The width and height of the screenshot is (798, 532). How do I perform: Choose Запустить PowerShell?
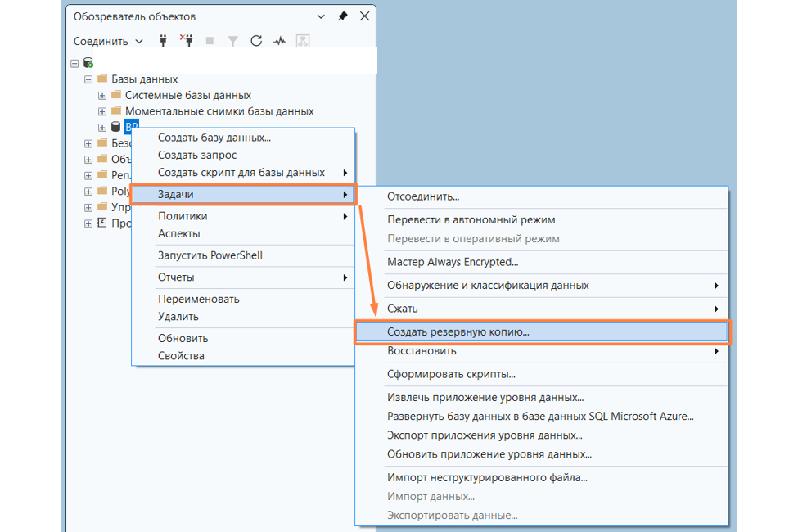pos(243,255)
